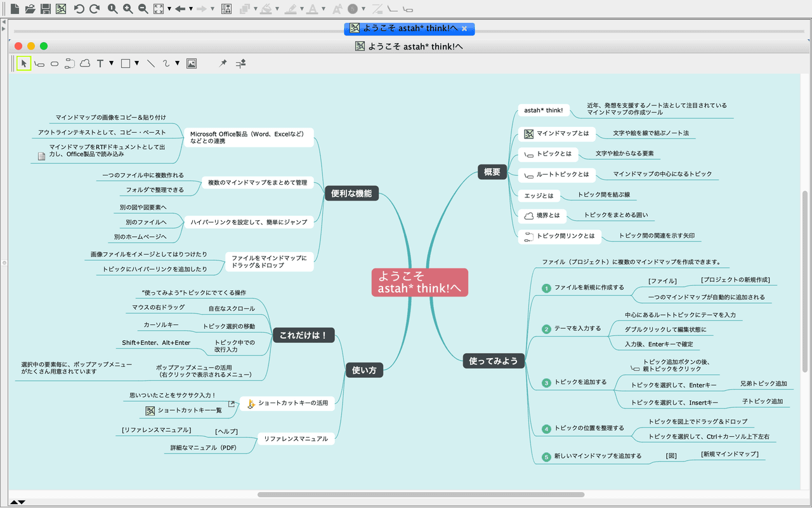Viewport: 812px width, 508px height.
Task: Select the 使ってみよう topic
Action: coord(494,361)
